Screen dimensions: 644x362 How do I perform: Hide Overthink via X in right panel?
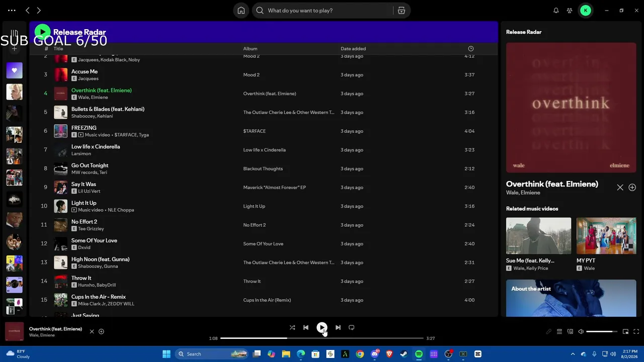[x=620, y=187]
